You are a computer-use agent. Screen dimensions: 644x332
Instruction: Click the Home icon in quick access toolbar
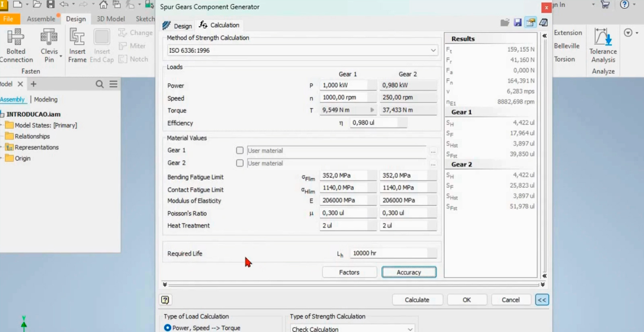pos(103,5)
